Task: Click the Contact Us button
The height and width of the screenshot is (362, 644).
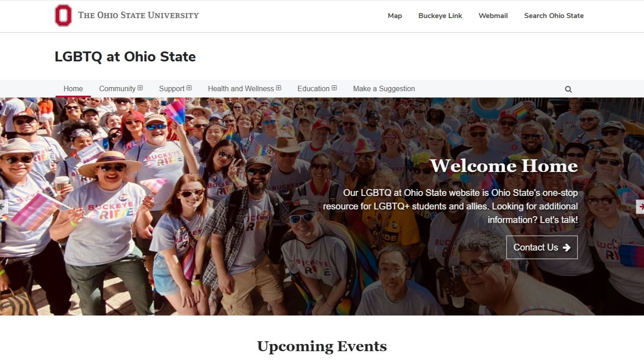Action: pos(542,247)
